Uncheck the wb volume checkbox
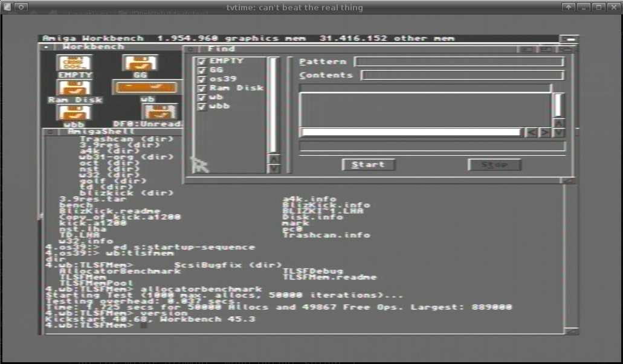The image size is (623, 364). click(201, 97)
